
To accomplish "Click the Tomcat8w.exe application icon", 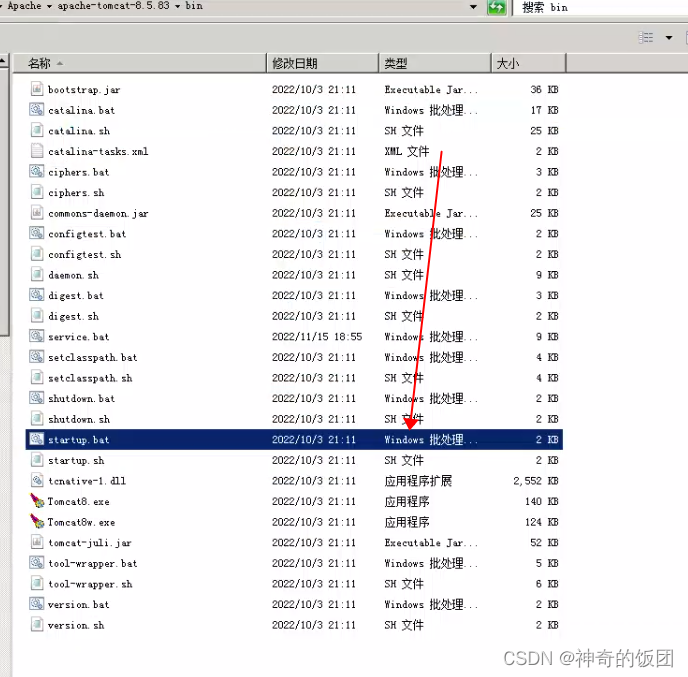I will pyautogui.click(x=37, y=522).
